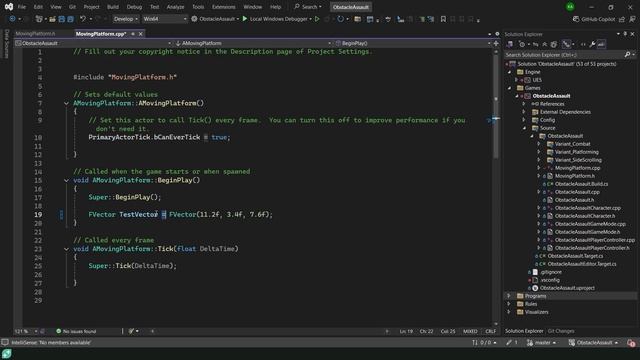Collapse AMovingPlatform constructor code fold

click(x=66, y=103)
